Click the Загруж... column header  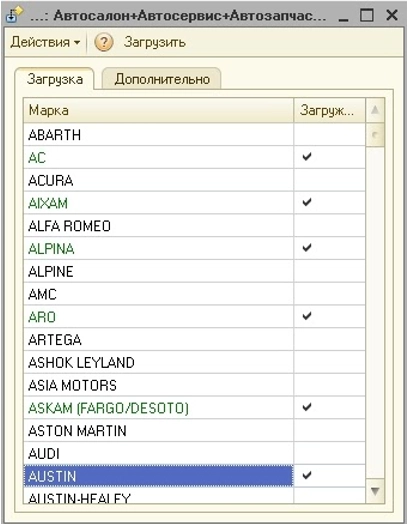pos(329,110)
